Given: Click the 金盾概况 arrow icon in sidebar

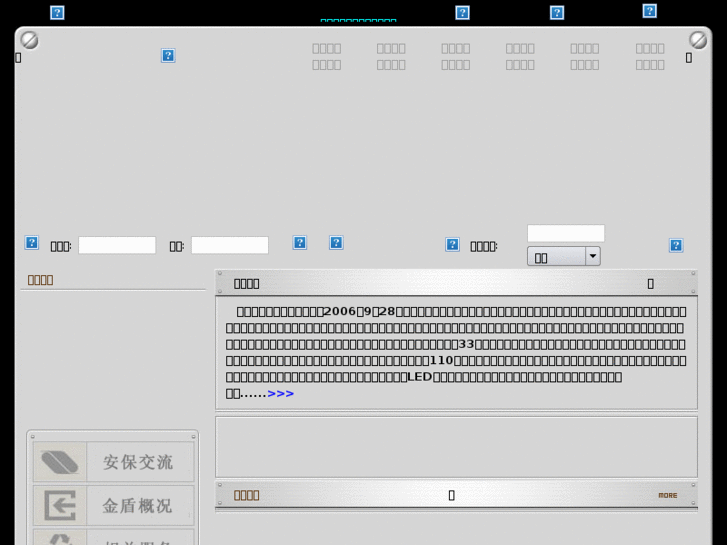Looking at the screenshot, I should point(60,505).
